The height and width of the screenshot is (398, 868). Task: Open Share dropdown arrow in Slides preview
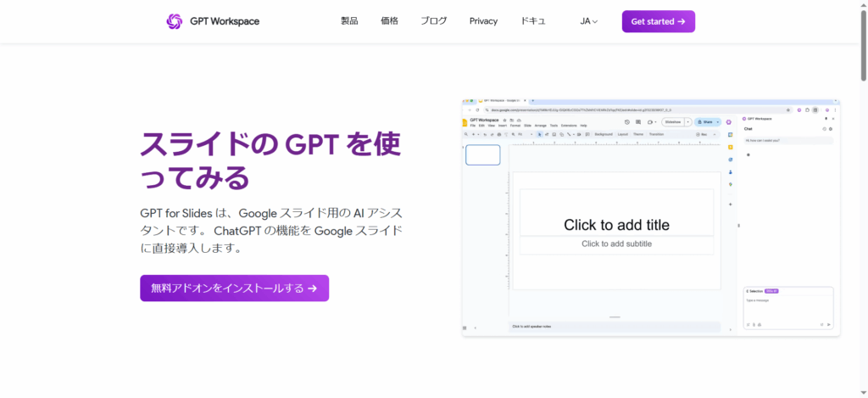tap(718, 122)
